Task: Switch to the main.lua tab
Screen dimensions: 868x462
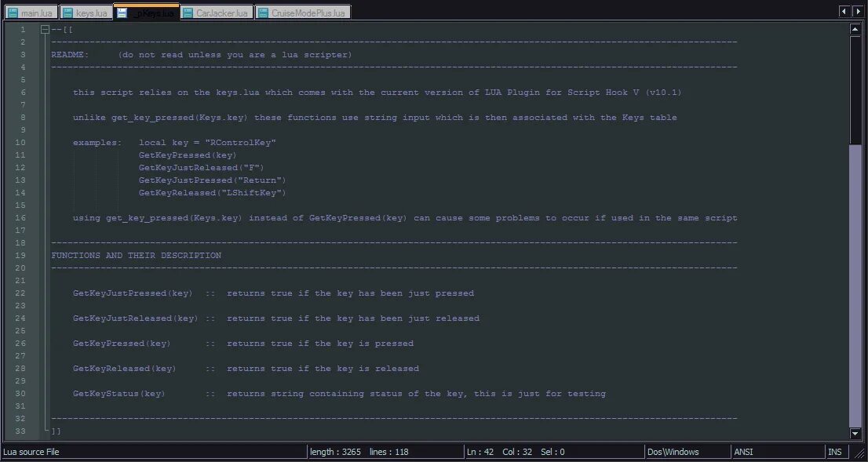Action: point(31,13)
